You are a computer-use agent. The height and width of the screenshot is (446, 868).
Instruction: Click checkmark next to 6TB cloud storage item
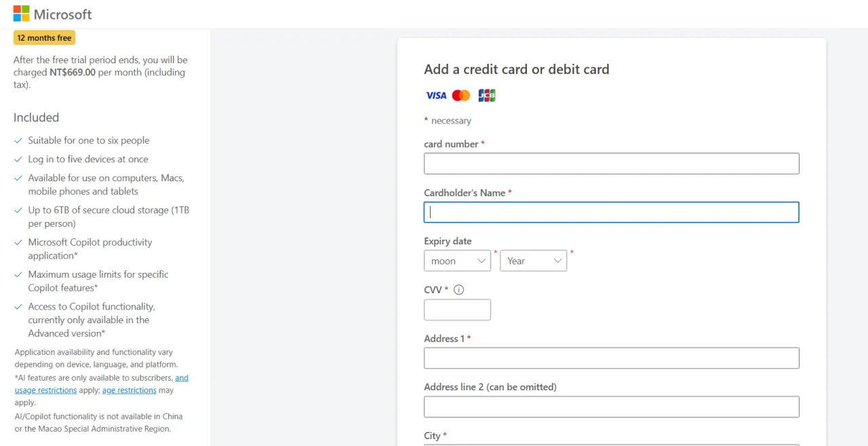point(18,210)
